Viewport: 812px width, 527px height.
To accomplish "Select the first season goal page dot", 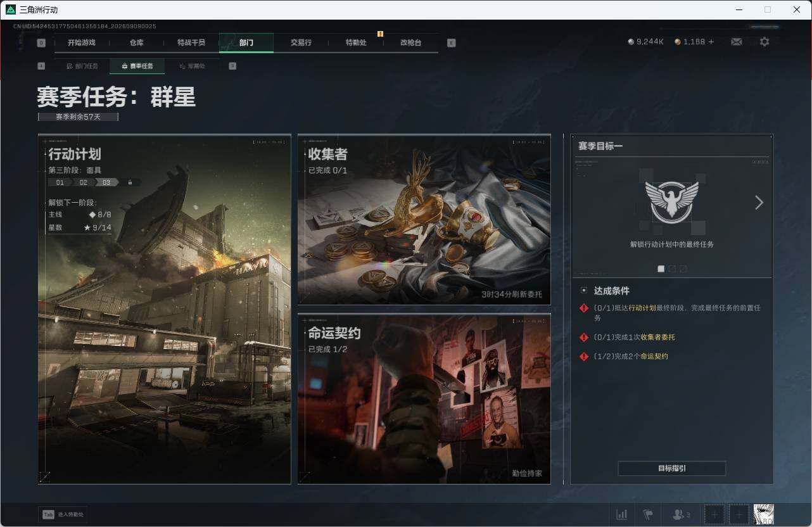I will click(661, 269).
